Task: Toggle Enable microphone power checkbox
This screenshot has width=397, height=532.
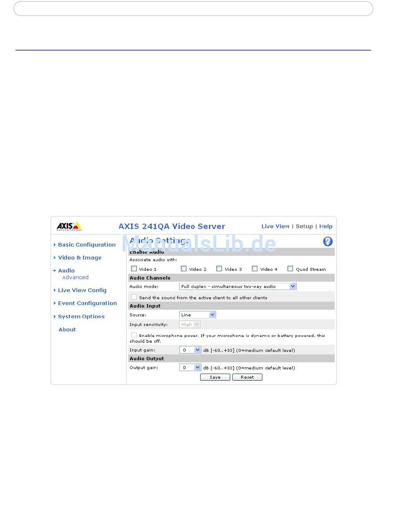Action: [x=134, y=335]
